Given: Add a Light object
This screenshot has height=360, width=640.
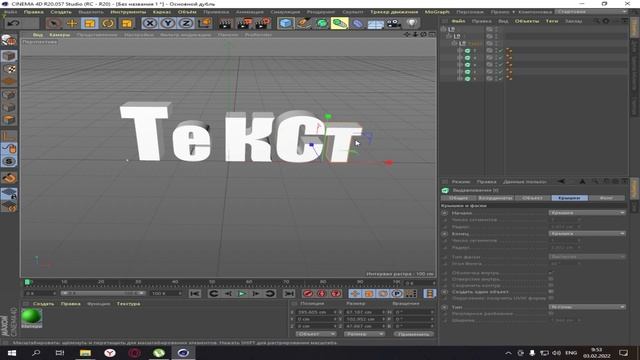Looking at the screenshot, I should coord(412,23).
